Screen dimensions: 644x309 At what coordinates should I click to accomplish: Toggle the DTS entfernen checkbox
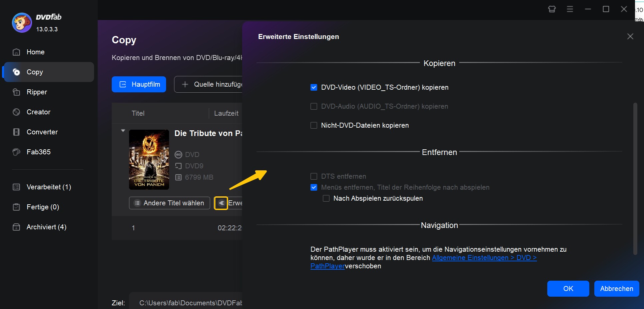[x=314, y=176]
